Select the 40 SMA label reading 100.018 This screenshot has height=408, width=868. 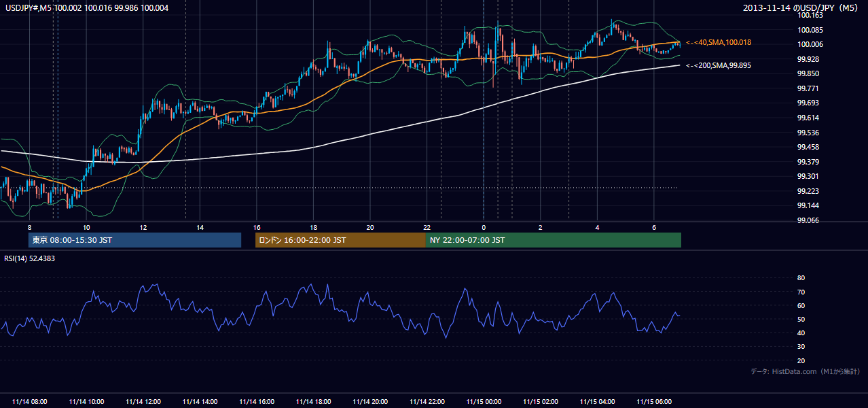719,42
